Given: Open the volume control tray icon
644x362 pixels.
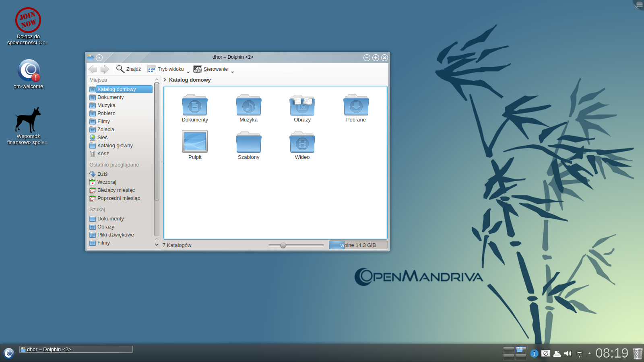Looking at the screenshot, I should [x=568, y=354].
